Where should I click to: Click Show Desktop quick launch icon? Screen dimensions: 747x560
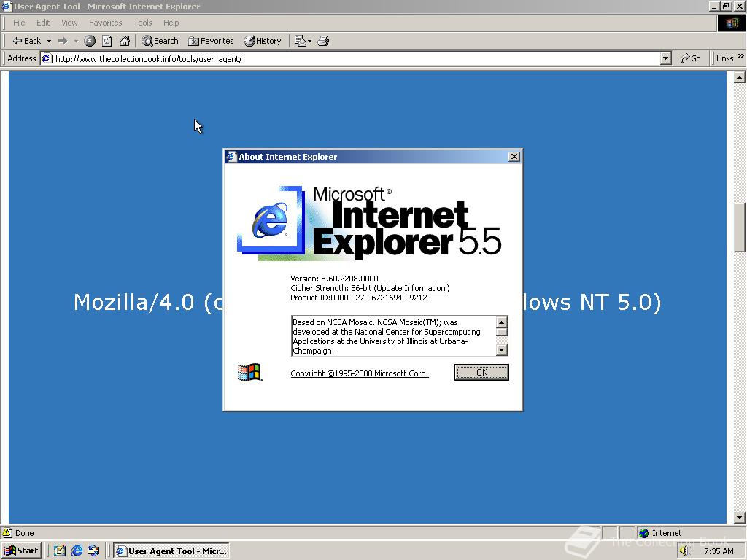tap(59, 551)
